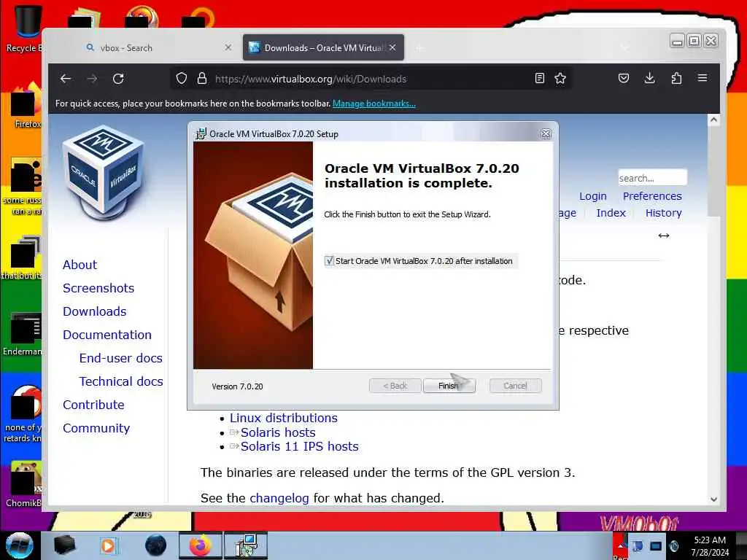Screen dimensions: 747x560
Task: Open Technical docs link
Action: (x=121, y=381)
